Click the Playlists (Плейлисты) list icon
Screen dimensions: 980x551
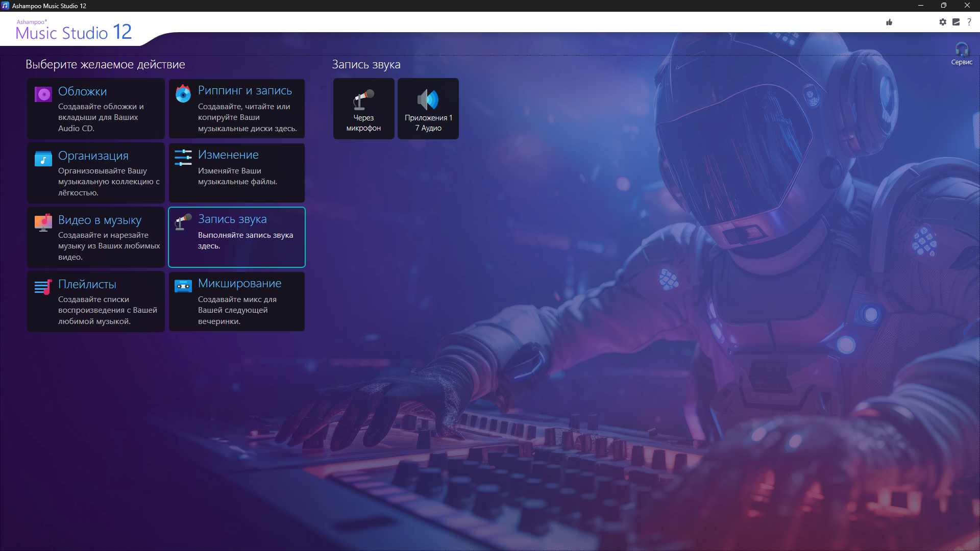pos(43,287)
